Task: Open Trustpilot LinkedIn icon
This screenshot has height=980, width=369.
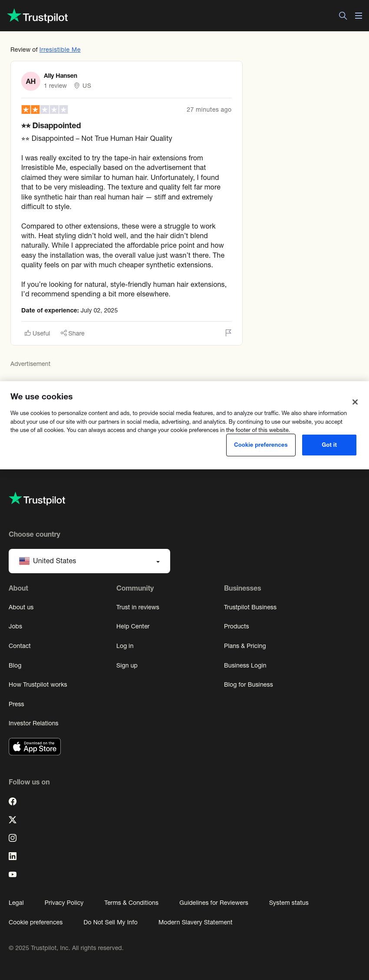Action: coord(13,856)
